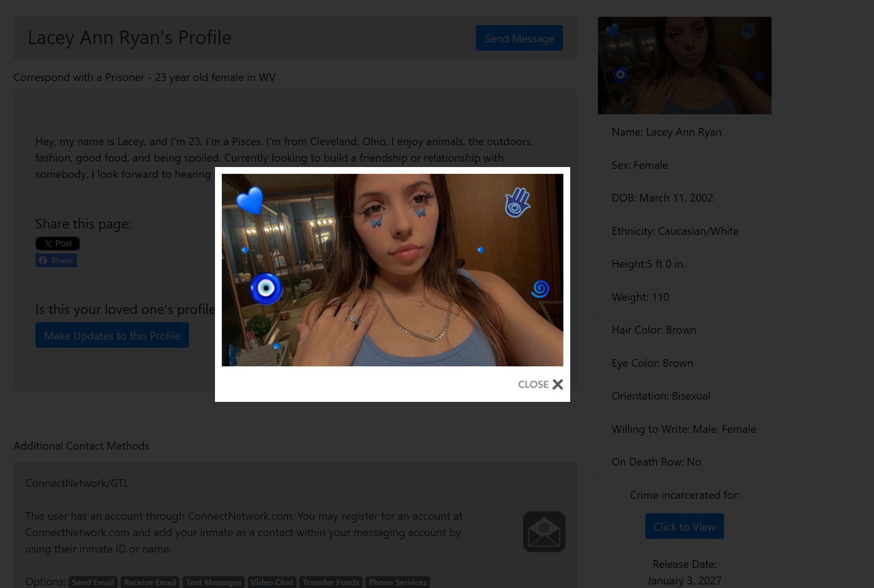Click the 'Lacey Ann Ryan's Profile' heading
The height and width of the screenshot is (588, 874).
pyautogui.click(x=130, y=38)
